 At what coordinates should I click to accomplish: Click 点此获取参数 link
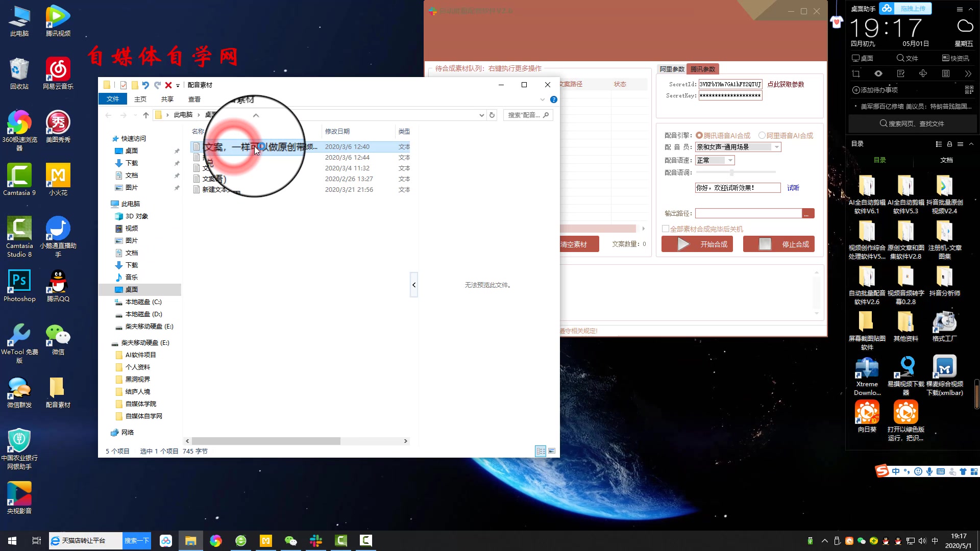[x=786, y=85]
